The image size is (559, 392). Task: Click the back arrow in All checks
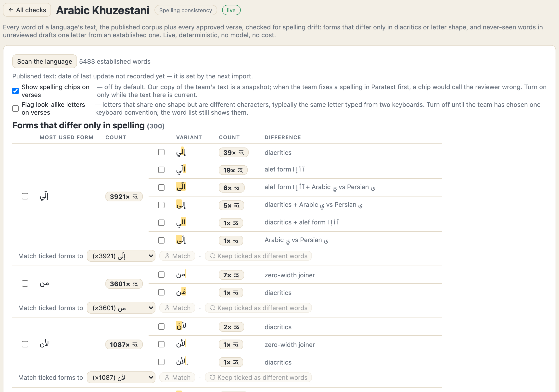[11, 10]
